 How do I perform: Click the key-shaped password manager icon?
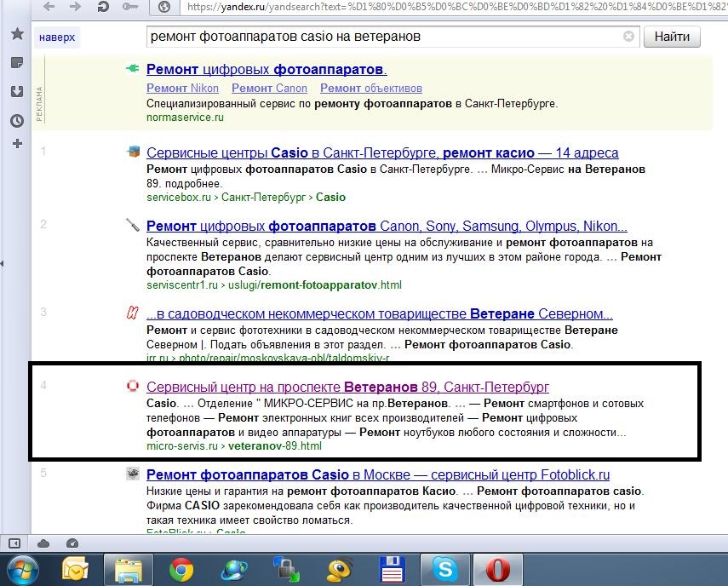click(x=130, y=7)
